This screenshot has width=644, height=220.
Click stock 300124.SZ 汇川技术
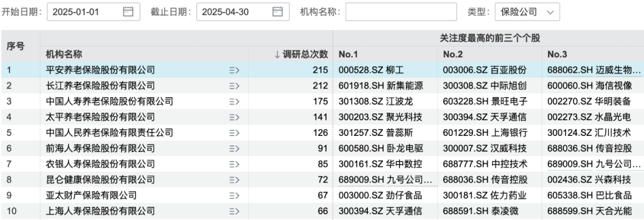point(589,132)
